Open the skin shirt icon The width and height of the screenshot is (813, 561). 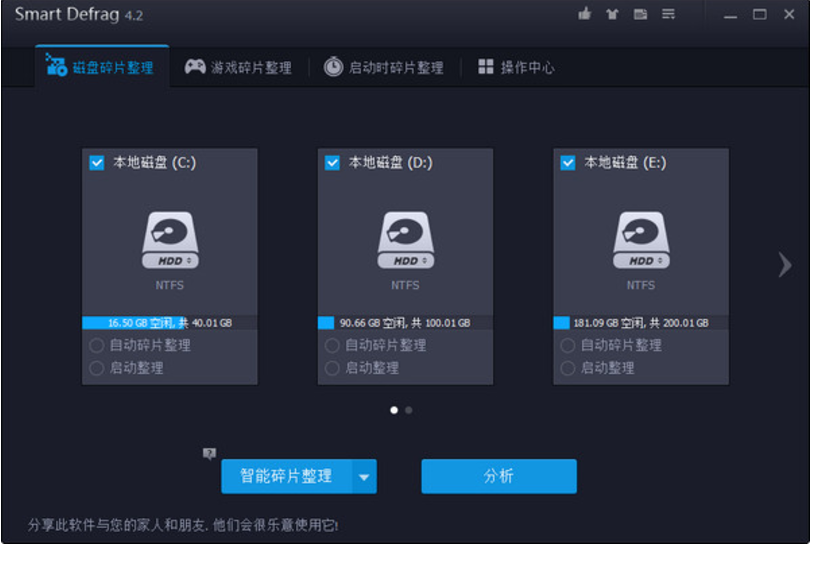[x=612, y=14]
